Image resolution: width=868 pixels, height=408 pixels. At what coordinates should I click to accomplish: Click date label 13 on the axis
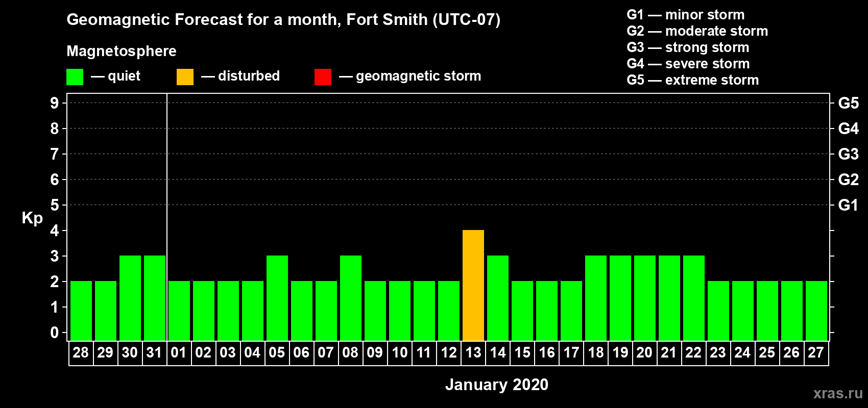(x=473, y=352)
